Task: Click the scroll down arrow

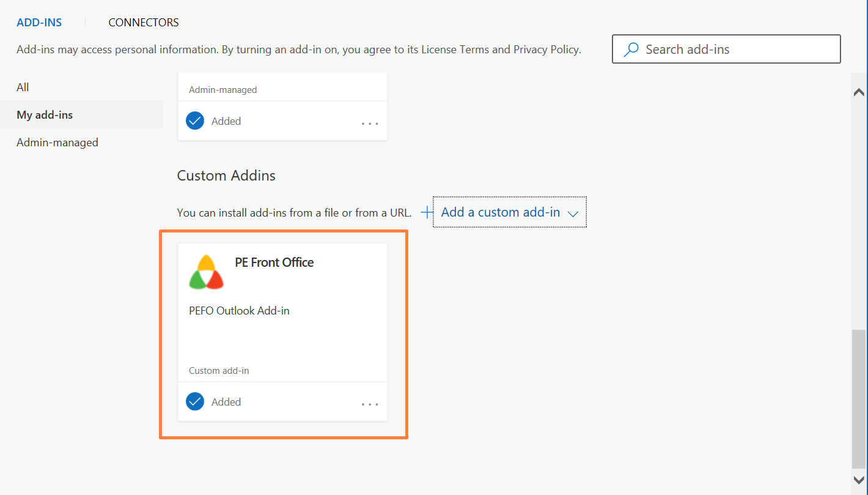Action: coord(859,480)
